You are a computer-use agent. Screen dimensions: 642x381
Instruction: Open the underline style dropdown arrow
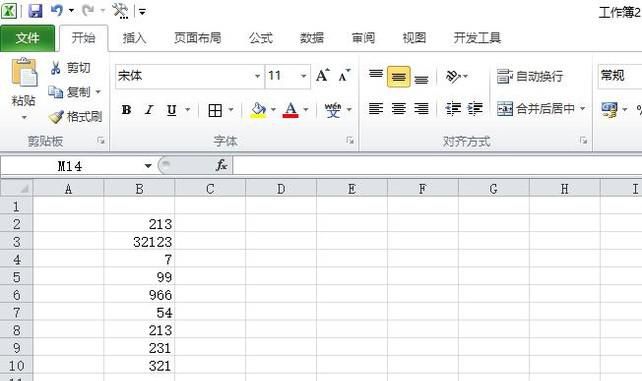(188, 110)
